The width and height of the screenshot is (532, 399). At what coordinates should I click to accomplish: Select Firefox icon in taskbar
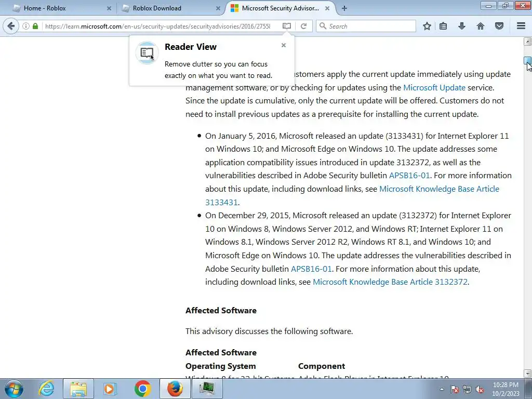[x=175, y=389]
